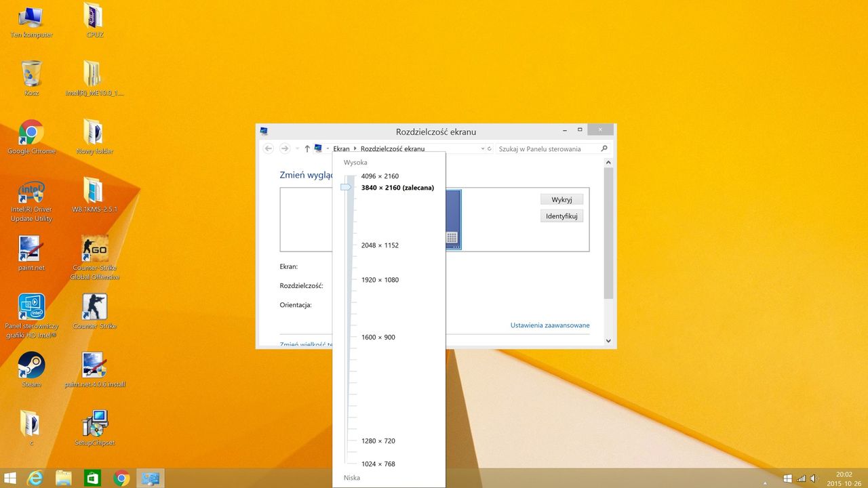Click Rozdzielczość ekranu breadcrumb segment
This screenshot has width=868, height=488.
(393, 148)
